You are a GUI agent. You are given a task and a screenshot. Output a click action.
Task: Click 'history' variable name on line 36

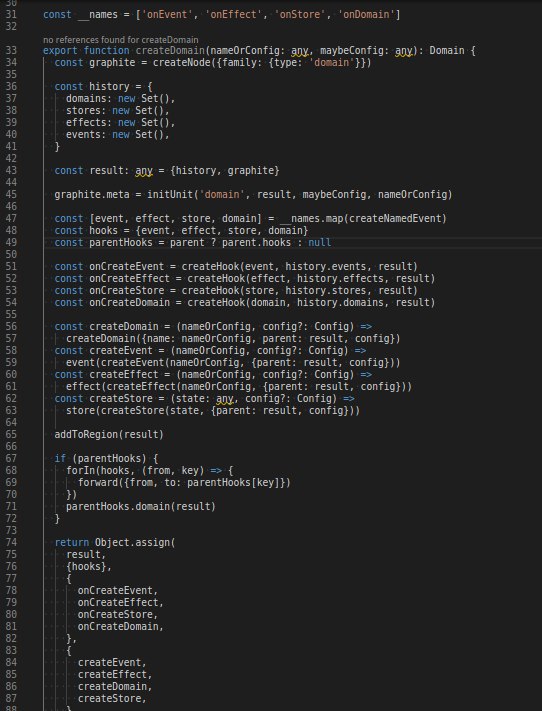[x=109, y=87]
